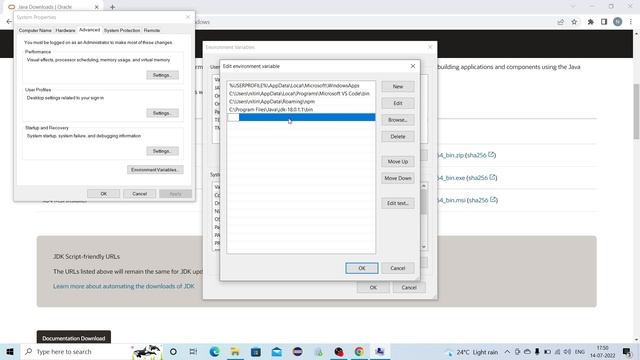Viewport: 640px width, 360px height.
Task: Open the Chrome extensions puzzle icon
Action: click(591, 22)
